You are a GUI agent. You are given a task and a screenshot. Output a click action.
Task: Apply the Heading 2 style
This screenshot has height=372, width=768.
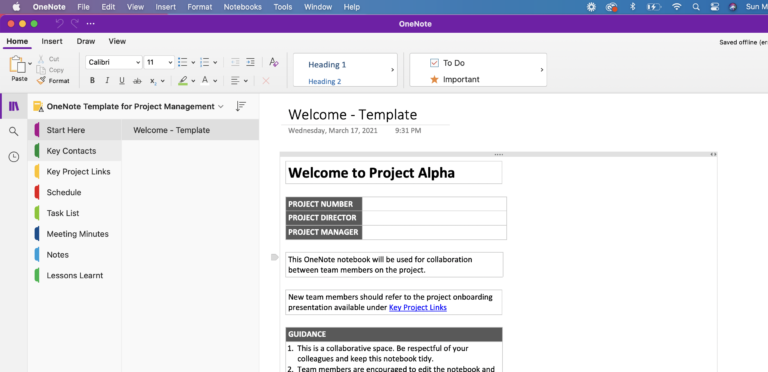[x=325, y=81]
